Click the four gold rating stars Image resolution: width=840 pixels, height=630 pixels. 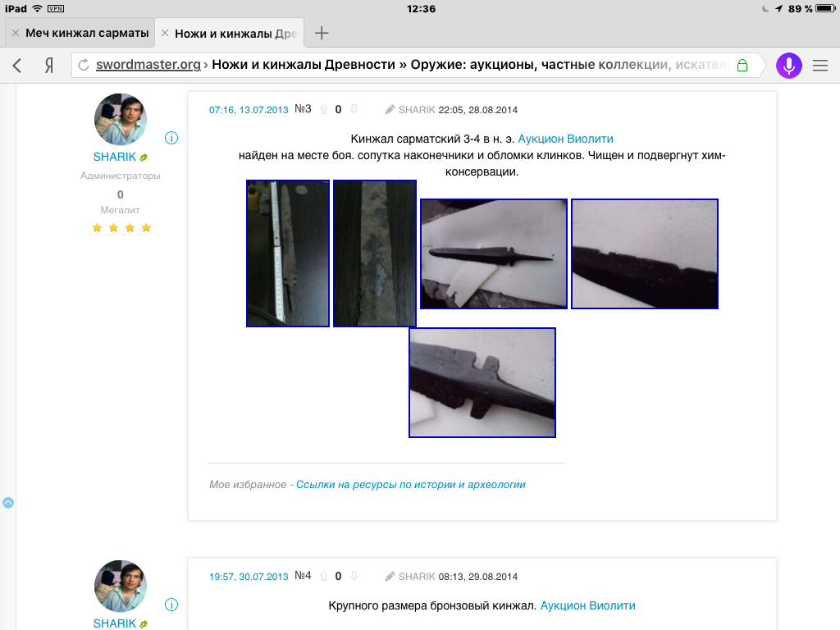tap(121, 228)
